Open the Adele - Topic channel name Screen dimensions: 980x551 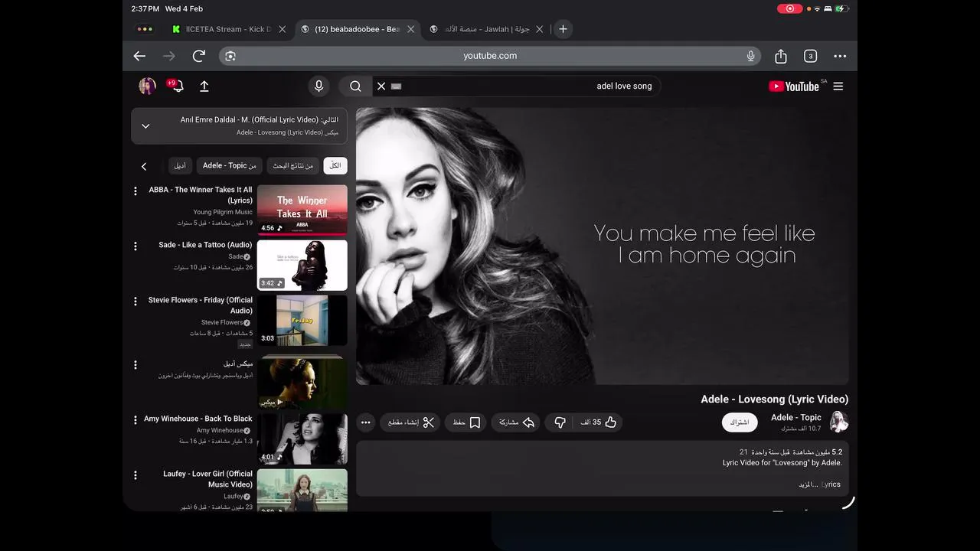796,417
